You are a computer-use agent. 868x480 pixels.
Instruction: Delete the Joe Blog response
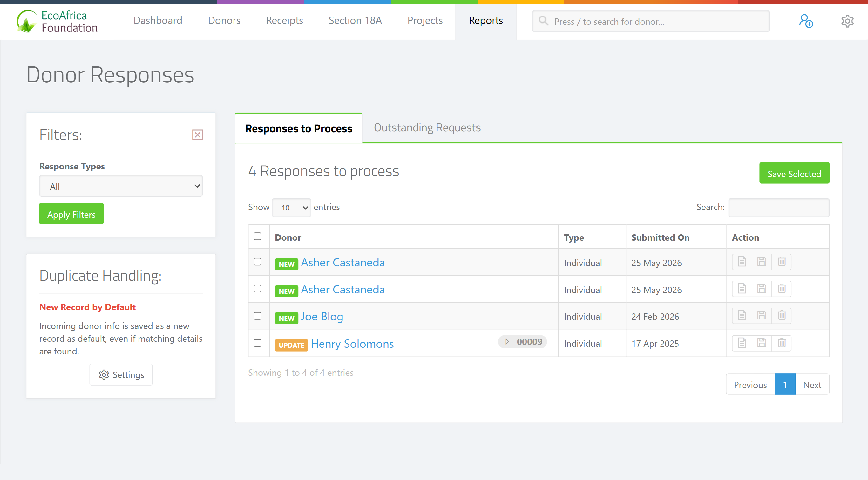tap(782, 316)
